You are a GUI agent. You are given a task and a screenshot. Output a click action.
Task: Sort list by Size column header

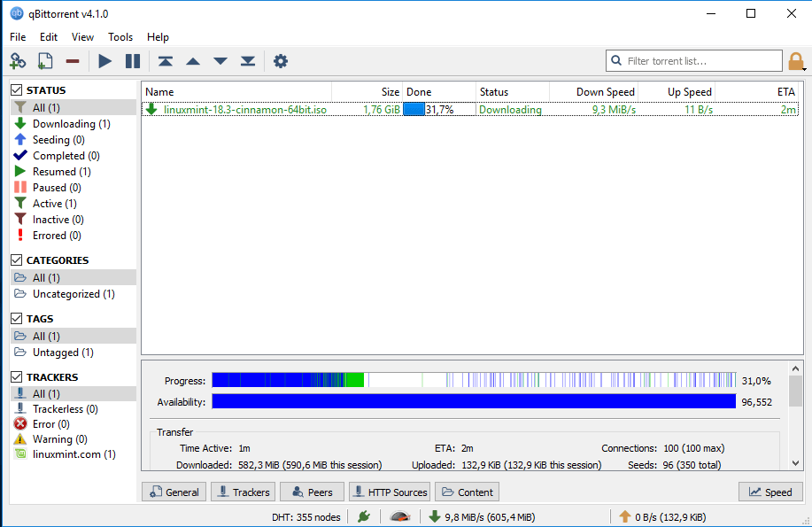(367, 92)
